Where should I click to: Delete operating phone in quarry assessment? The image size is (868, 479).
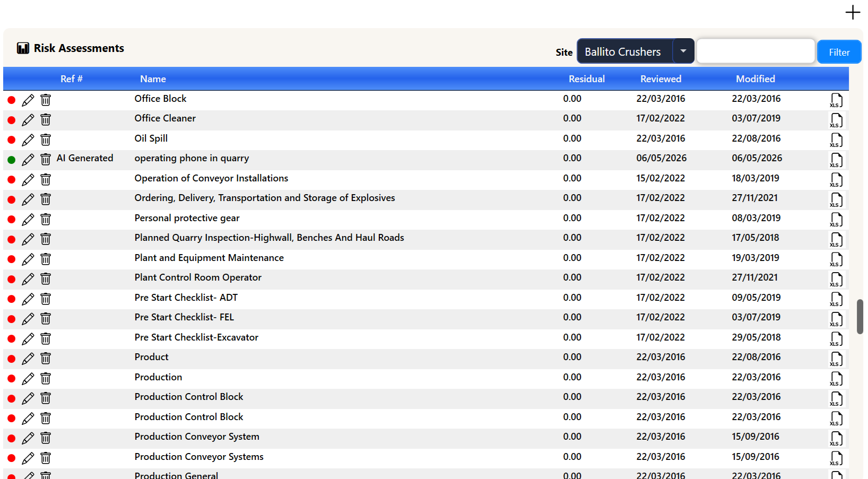(x=46, y=160)
